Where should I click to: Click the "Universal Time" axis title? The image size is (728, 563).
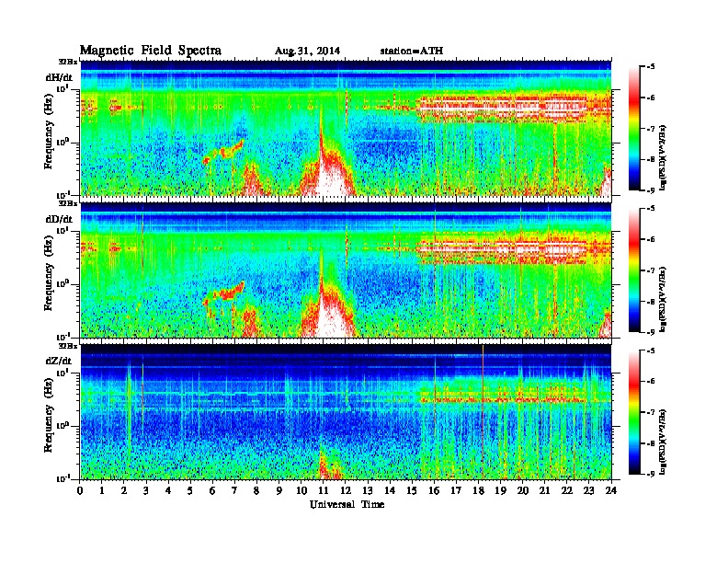[x=347, y=504]
